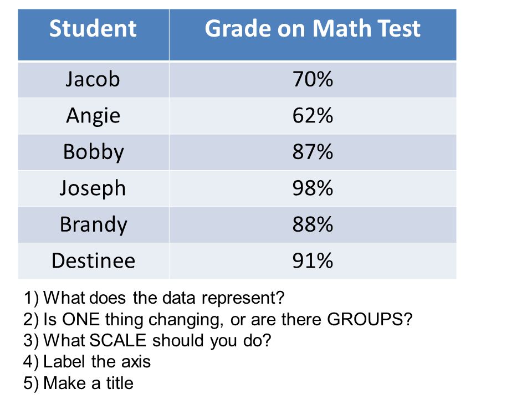Select the 87% grade cell

313,152
